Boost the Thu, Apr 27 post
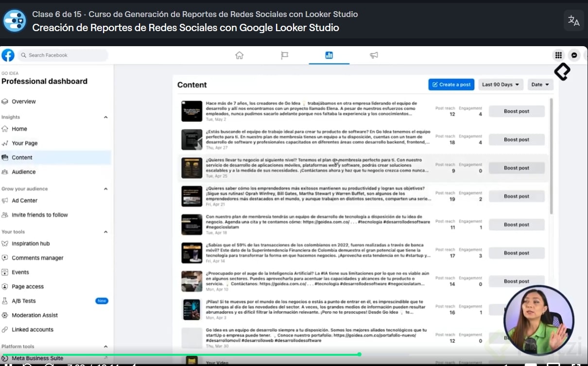588x366 pixels. (517, 139)
